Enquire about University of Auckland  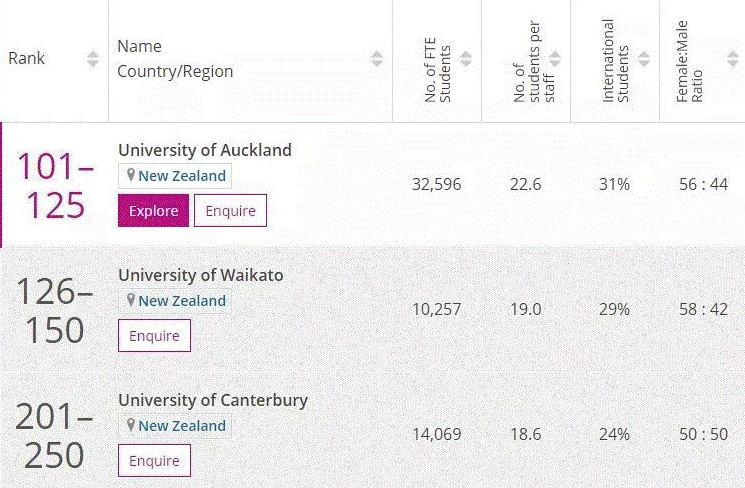[230, 211]
